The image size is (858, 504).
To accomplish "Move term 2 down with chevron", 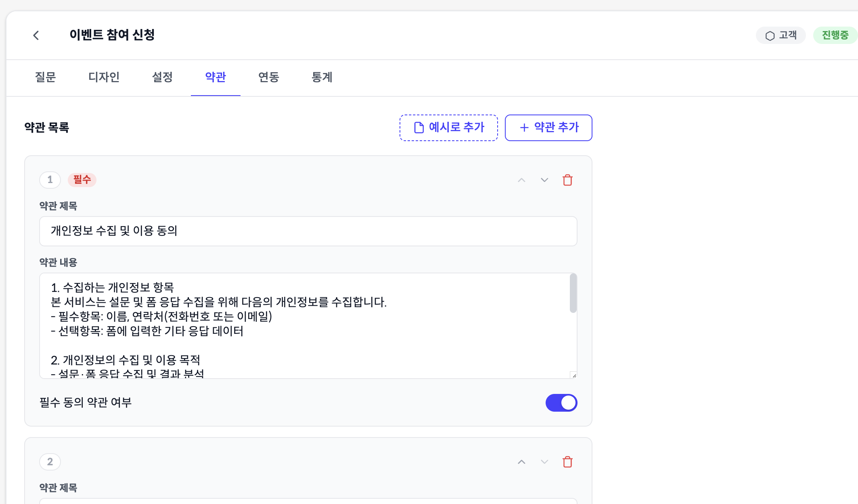I will click(x=544, y=462).
